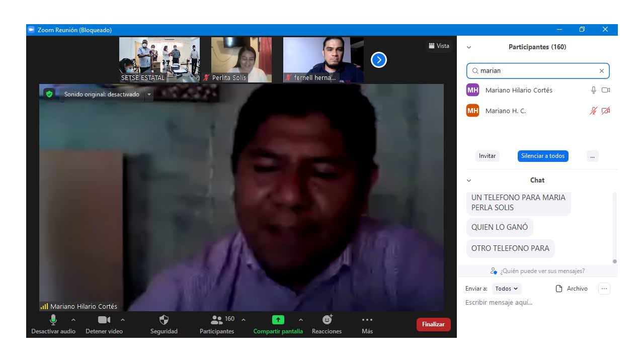Click ¿Quién puede ver sus mensajes? link

[x=542, y=271]
